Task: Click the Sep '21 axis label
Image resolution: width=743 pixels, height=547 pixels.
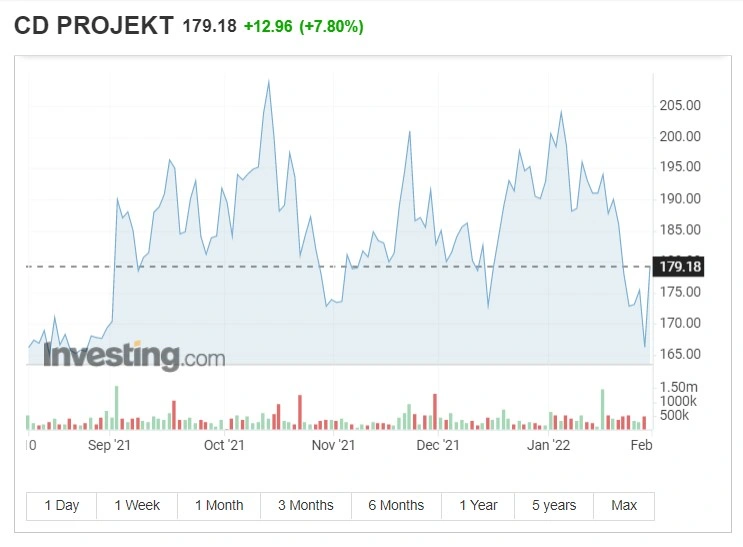Action: (x=109, y=445)
